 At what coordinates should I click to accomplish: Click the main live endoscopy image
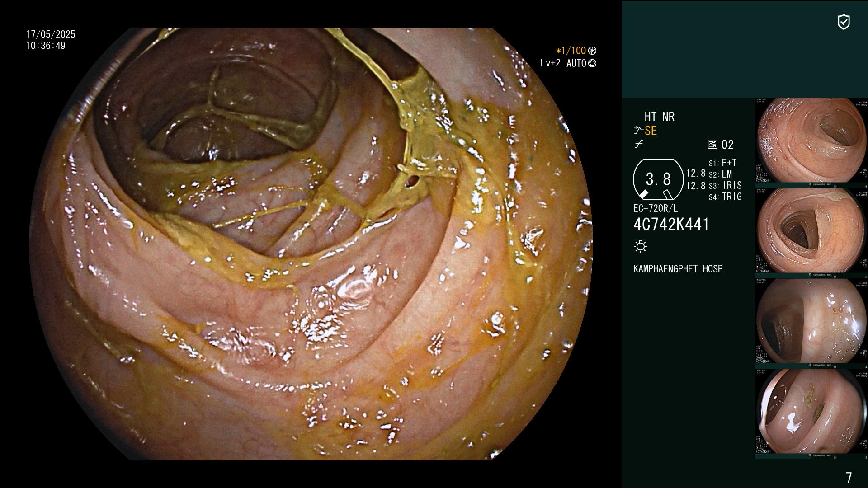311,244
